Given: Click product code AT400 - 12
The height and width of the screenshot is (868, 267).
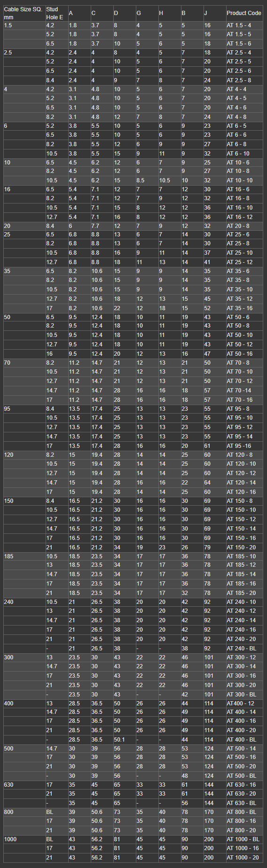Looking at the screenshot, I should tap(240, 704).
